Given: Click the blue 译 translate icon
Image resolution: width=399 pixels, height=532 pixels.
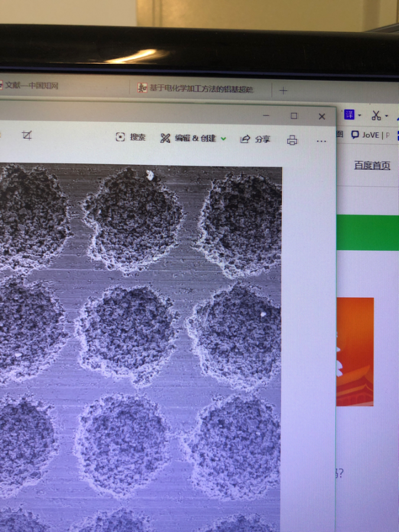Looking at the screenshot, I should point(349,114).
